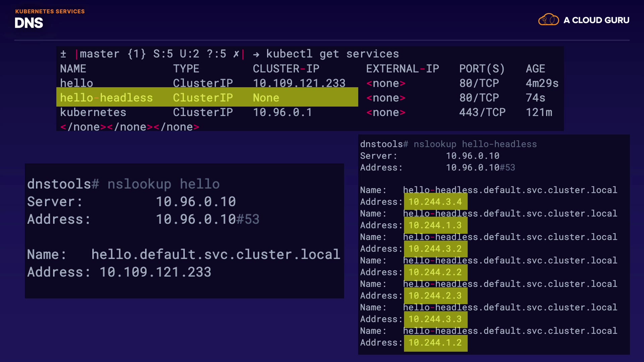Click the 443/TCP port value
The width and height of the screenshot is (644, 362).
pyautogui.click(x=482, y=112)
